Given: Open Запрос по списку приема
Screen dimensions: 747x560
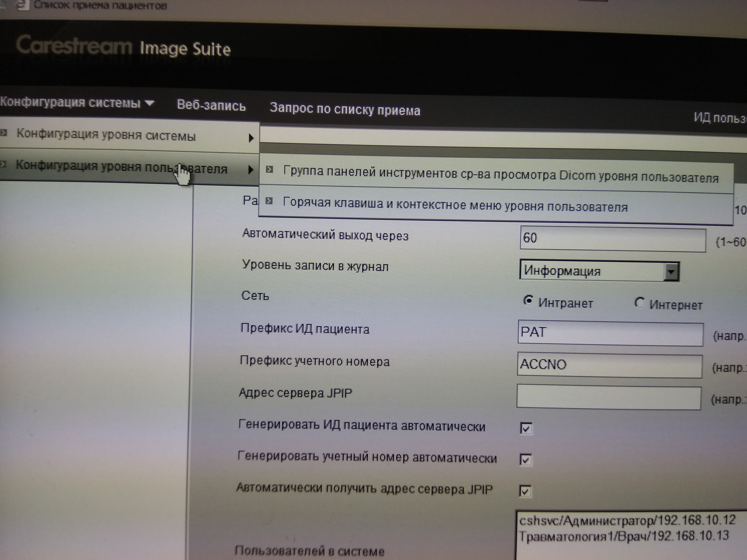Looking at the screenshot, I should coord(345,109).
